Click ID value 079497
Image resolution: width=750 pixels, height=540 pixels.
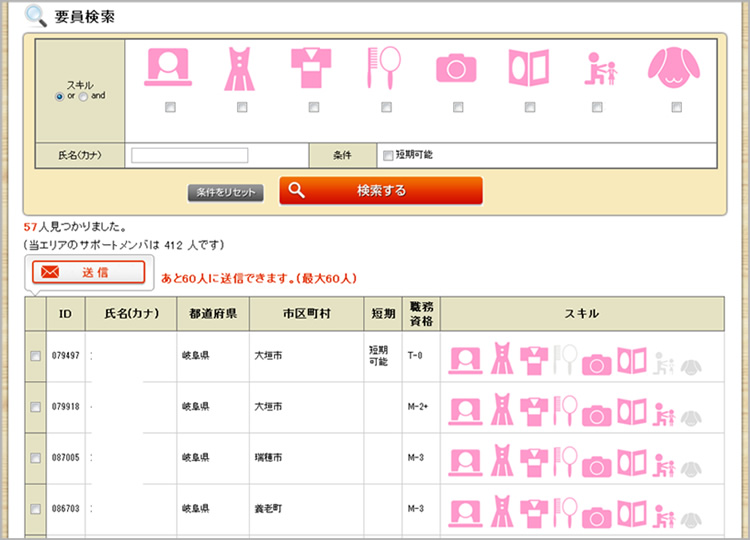pos(66,356)
